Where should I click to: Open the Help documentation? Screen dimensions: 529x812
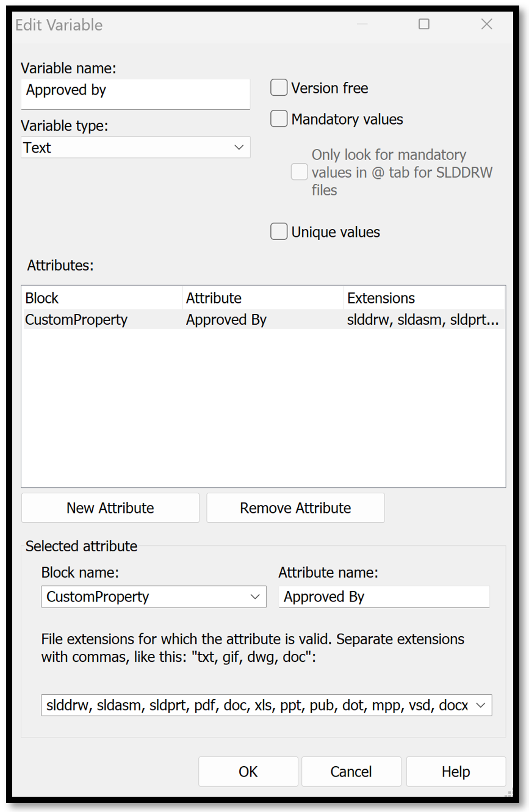click(x=455, y=771)
